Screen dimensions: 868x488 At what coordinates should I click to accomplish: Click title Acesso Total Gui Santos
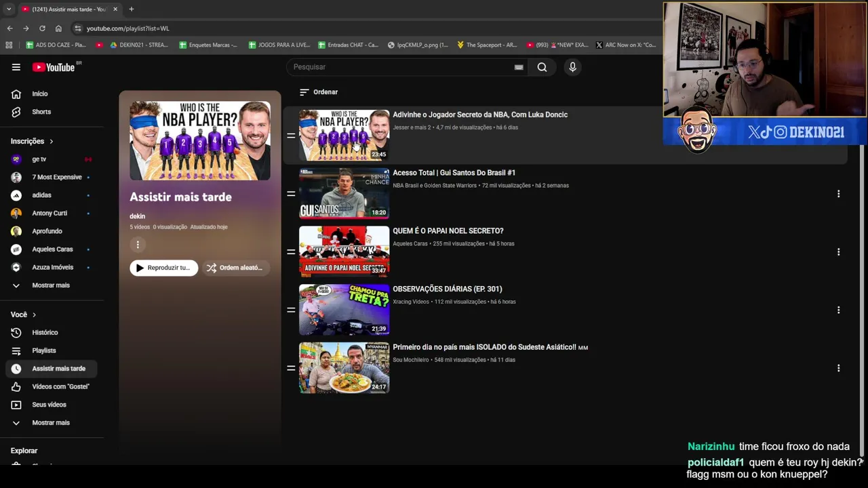click(454, 173)
